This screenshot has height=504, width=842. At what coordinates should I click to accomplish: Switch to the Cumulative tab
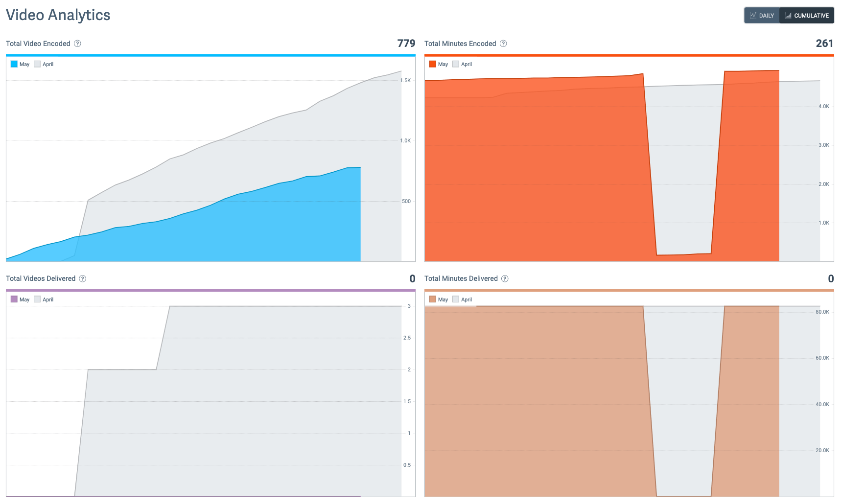[807, 15]
